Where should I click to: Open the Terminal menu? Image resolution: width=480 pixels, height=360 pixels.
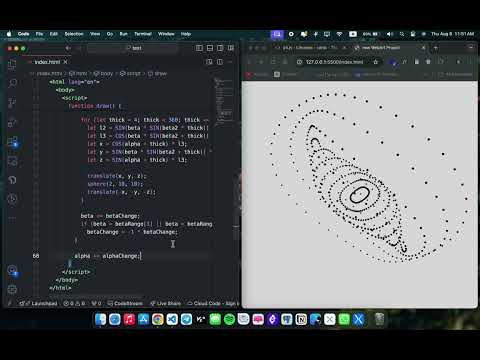(143, 34)
